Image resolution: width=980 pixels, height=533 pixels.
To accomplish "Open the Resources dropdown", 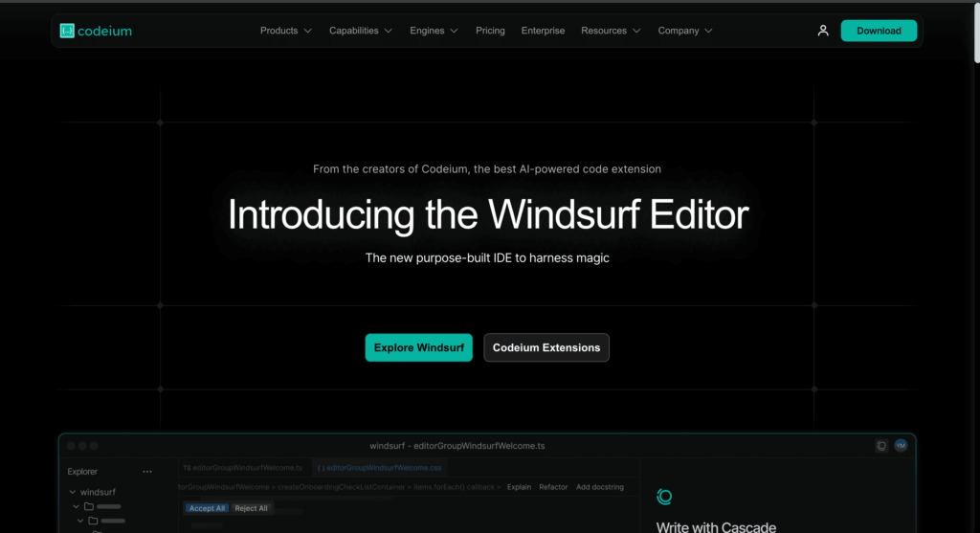I will click(611, 31).
